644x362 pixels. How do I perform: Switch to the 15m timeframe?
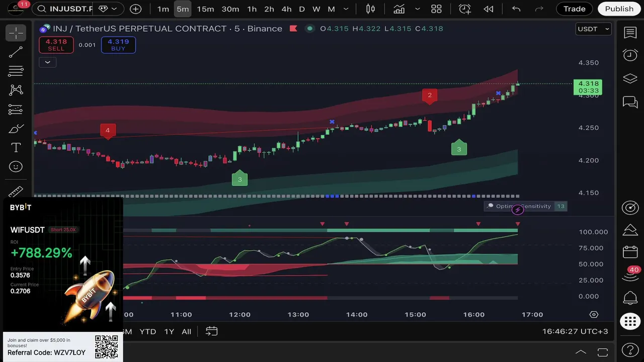click(x=205, y=9)
